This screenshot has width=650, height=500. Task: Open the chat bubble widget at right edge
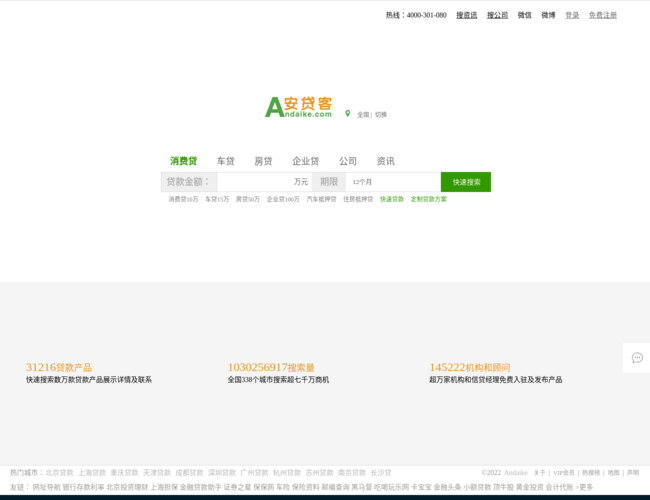point(637,358)
